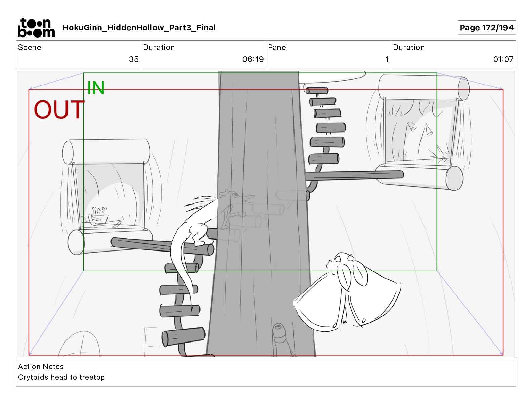Click the Toon Boom logo
Viewport: 532px width, 411px height.
coord(36,28)
